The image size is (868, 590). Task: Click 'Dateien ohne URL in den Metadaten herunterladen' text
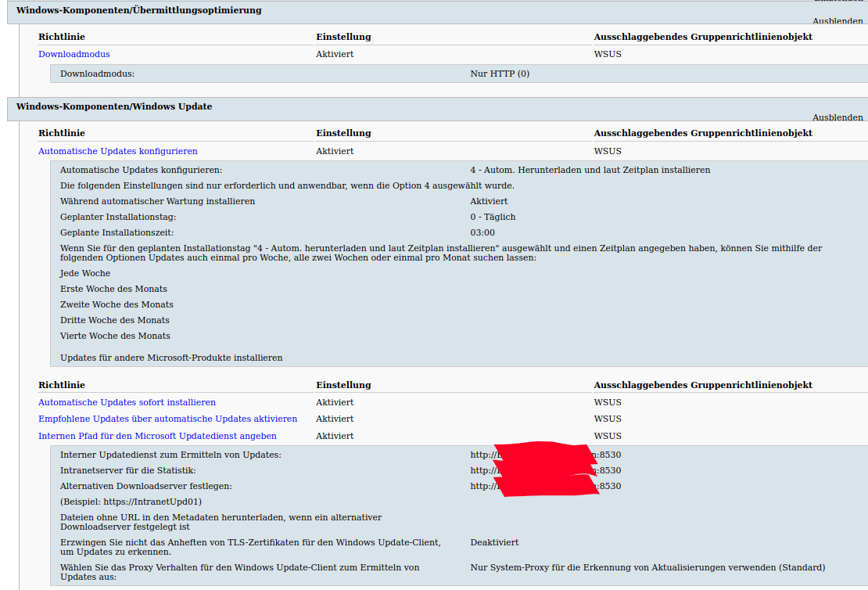(221, 522)
